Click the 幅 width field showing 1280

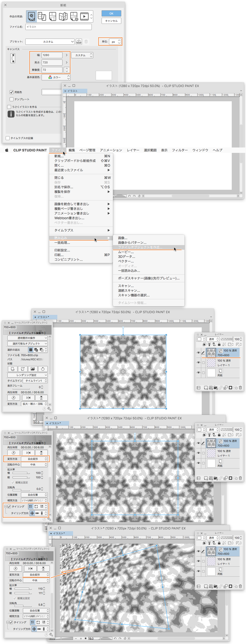point(52,55)
